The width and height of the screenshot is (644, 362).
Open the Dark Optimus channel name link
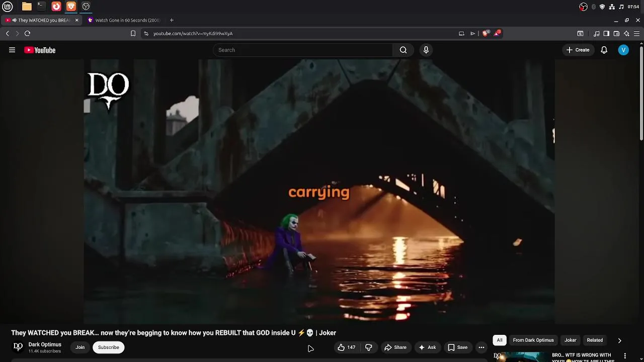(x=45, y=344)
